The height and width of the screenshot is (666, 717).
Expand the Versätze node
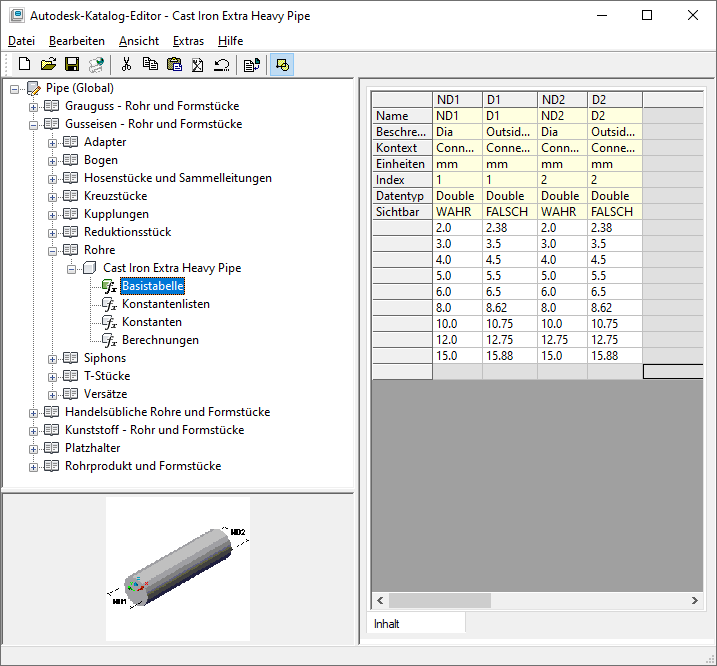pyautogui.click(x=53, y=395)
